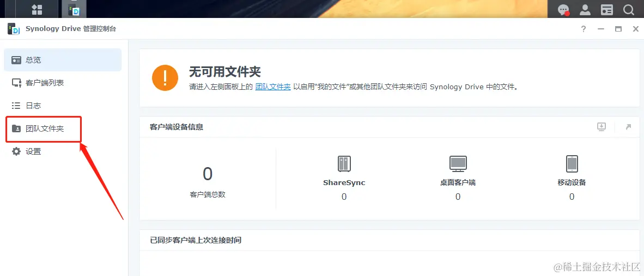Open the DSM search magnifier icon
Image resolution: width=644 pixels, height=276 pixels.
tap(628, 10)
